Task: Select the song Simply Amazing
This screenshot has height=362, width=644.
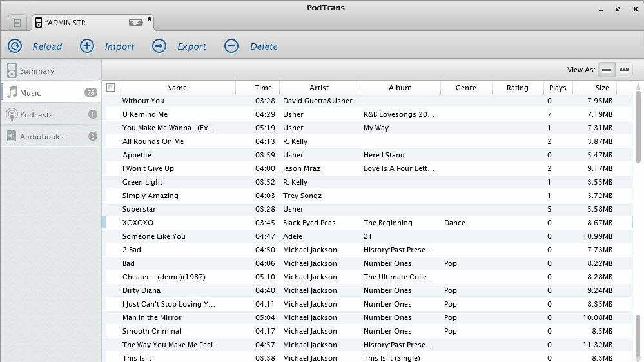Action: tap(150, 196)
